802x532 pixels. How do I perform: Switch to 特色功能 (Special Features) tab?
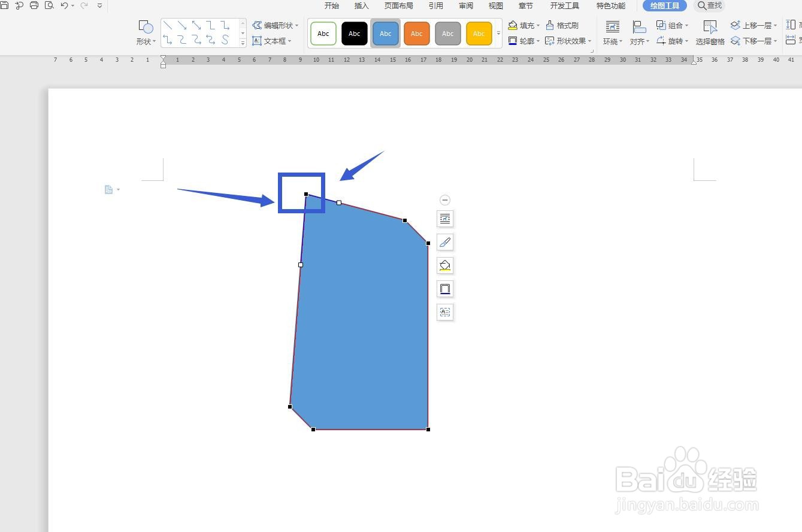[611, 6]
